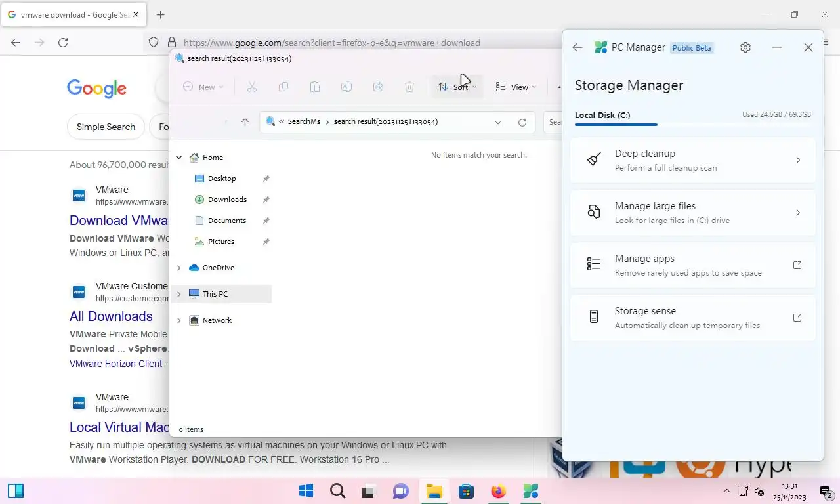Click the Paste clipboard icon in Explorer toolbar
Image resolution: width=840 pixels, height=504 pixels.
click(315, 87)
